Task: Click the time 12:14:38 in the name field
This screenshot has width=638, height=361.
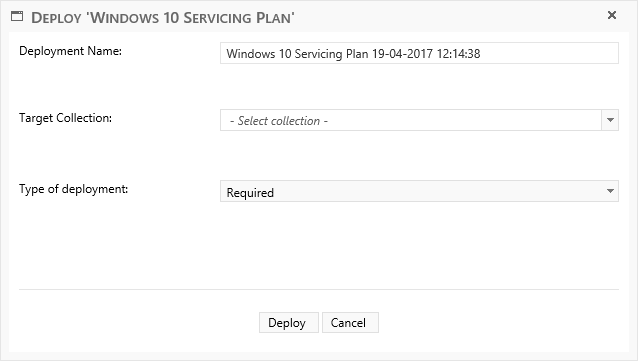Action: [458, 54]
